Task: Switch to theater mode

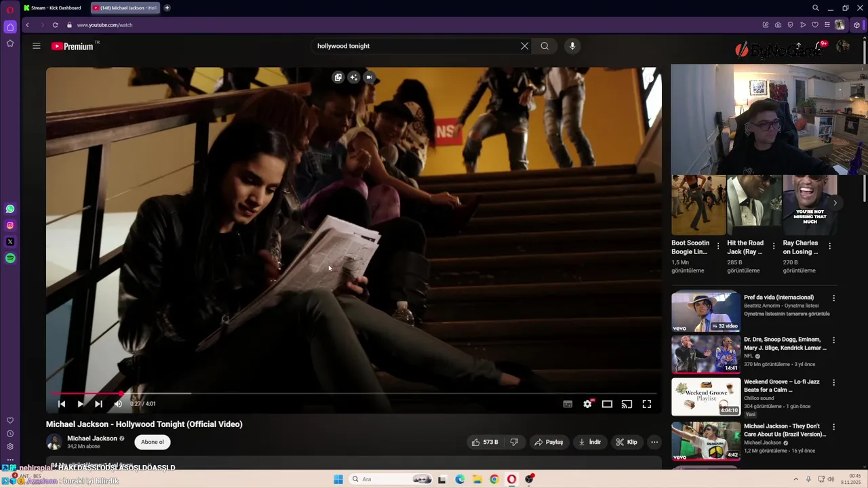Action: tap(607, 404)
